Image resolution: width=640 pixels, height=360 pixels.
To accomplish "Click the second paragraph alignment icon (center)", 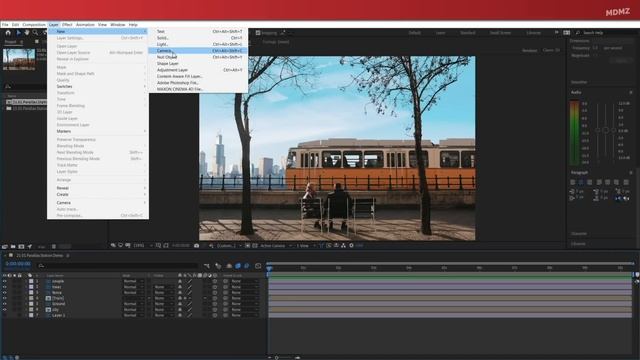I will pyautogui.click(x=581, y=182).
